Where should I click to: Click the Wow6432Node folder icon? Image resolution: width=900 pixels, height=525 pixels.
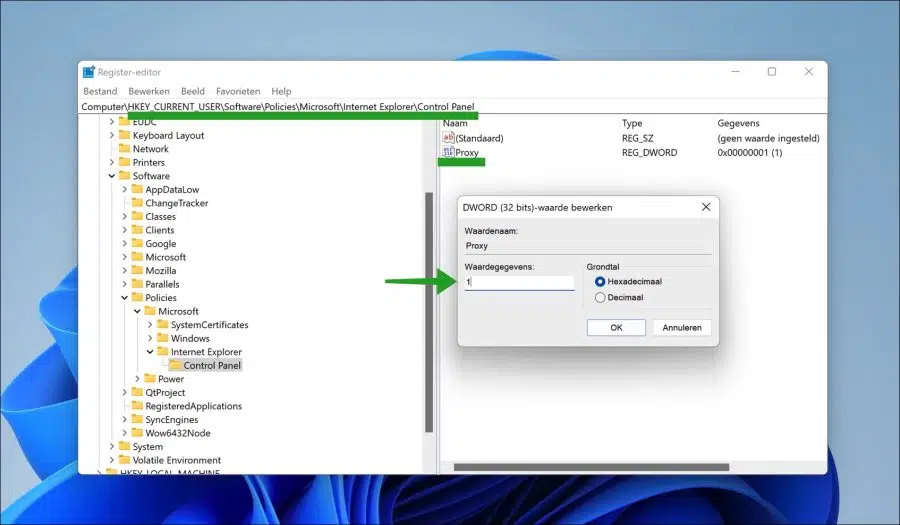point(137,433)
